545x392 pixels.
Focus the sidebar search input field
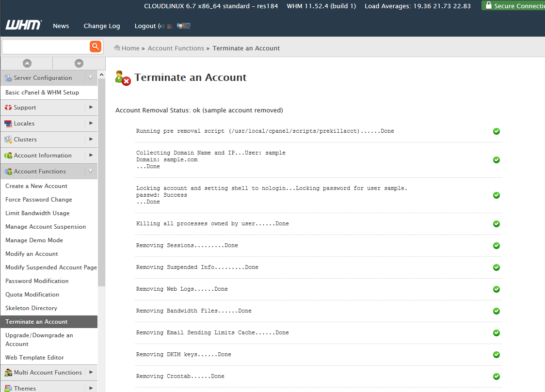click(x=46, y=47)
